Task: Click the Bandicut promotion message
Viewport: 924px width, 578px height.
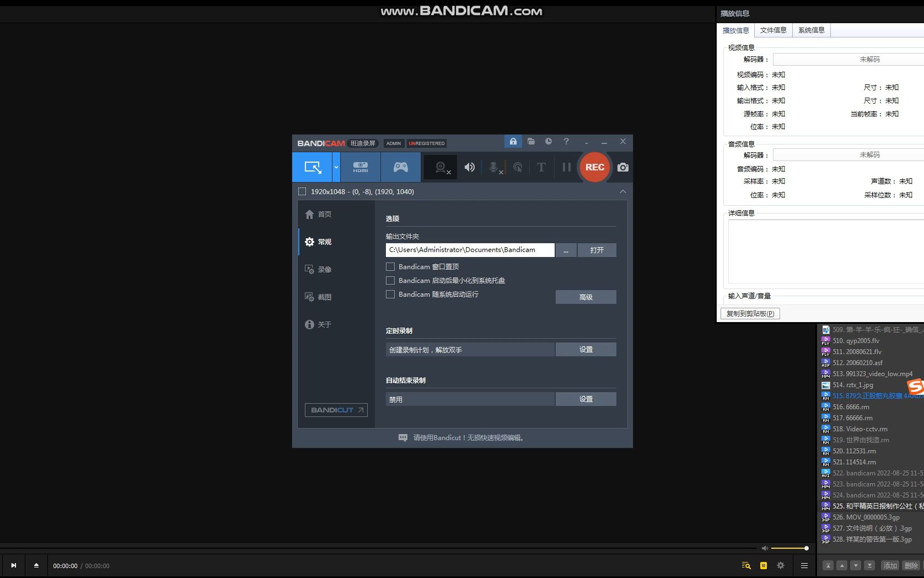Action: [462, 437]
